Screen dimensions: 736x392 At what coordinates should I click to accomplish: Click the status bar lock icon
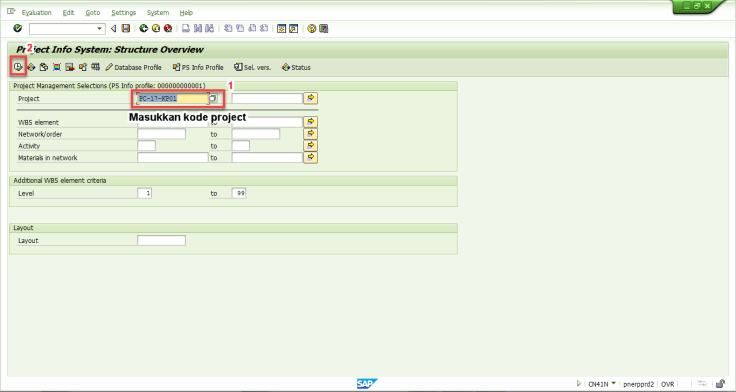(720, 384)
